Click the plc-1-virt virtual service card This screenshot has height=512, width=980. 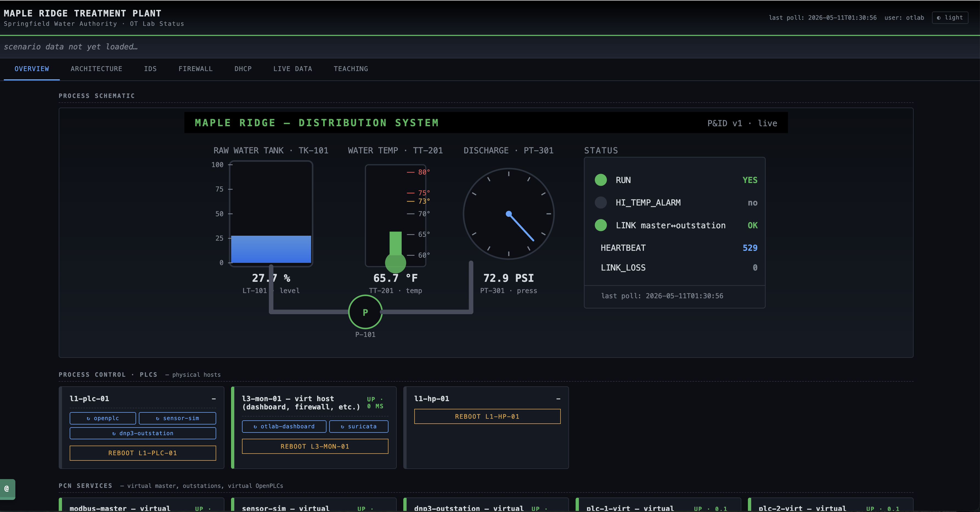pos(658,505)
